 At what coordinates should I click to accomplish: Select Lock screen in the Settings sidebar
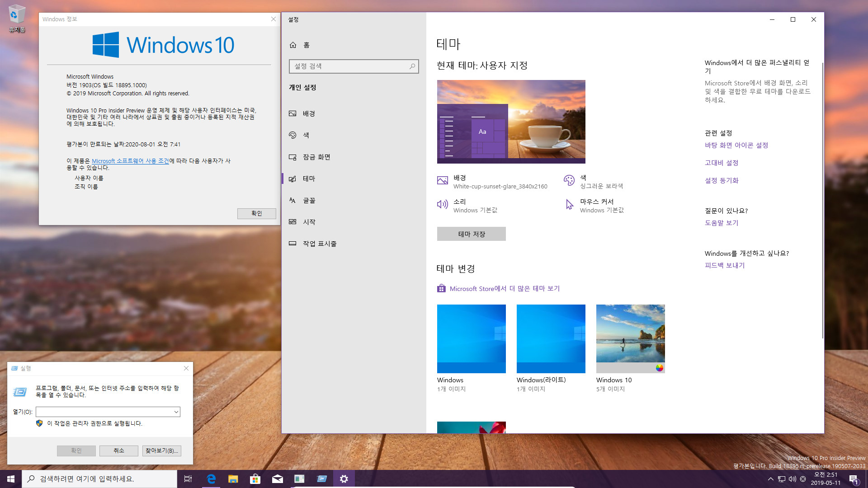(x=354, y=157)
